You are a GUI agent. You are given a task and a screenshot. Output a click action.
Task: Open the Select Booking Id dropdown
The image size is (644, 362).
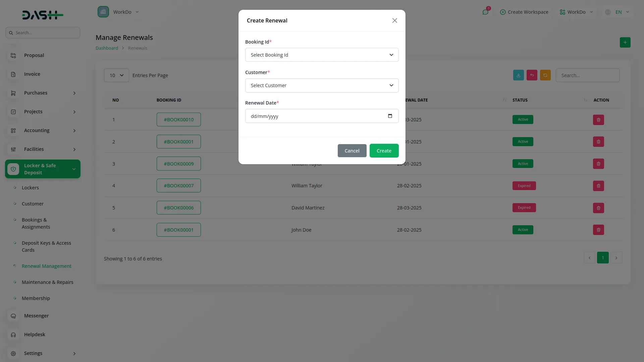click(x=322, y=55)
